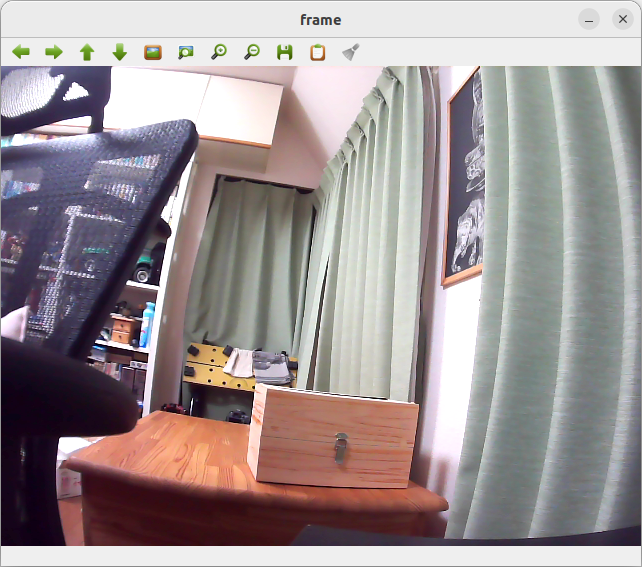Image resolution: width=642 pixels, height=567 pixels.
Task: Fit image to window icon
Action: pos(186,52)
